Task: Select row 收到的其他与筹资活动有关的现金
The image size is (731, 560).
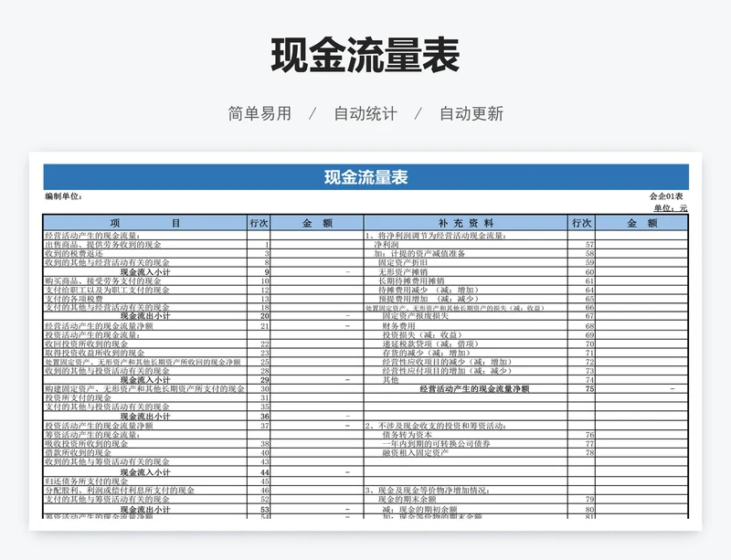Action: coord(107,461)
